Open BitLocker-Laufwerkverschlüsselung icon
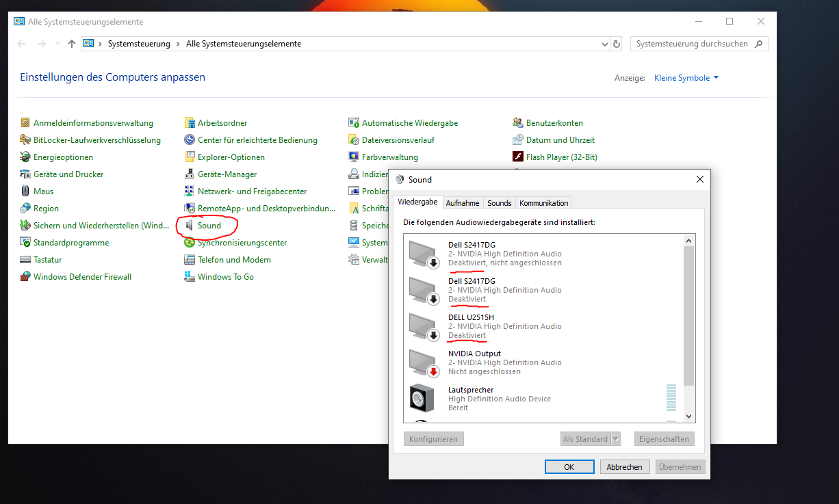This screenshot has height=504, width=839. 26,140
